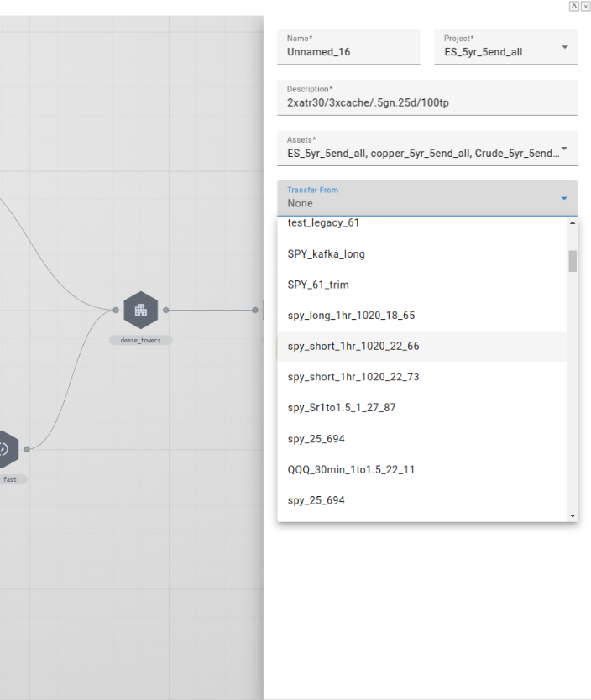Click the input port of dense_towers node
The image size is (591, 700).
coord(116,310)
